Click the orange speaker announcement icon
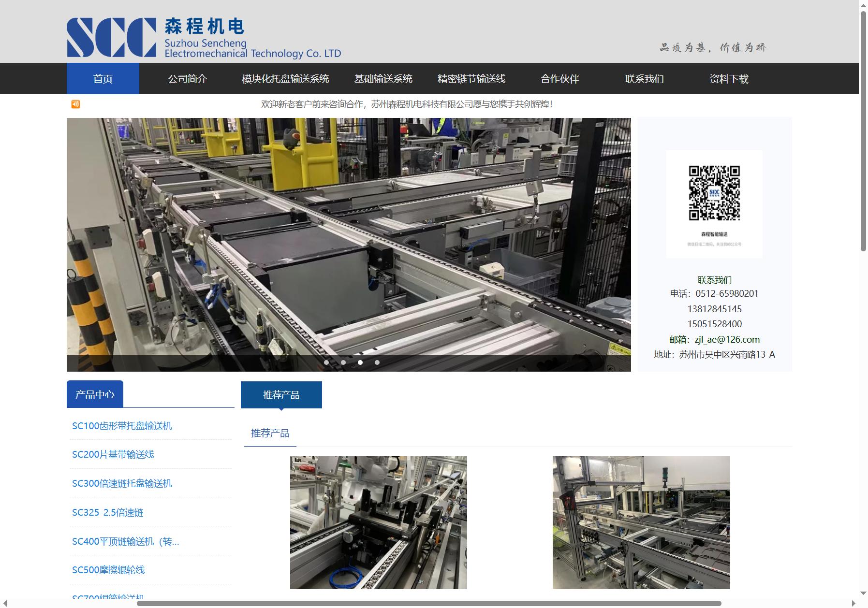The height and width of the screenshot is (608, 868). pyautogui.click(x=75, y=104)
